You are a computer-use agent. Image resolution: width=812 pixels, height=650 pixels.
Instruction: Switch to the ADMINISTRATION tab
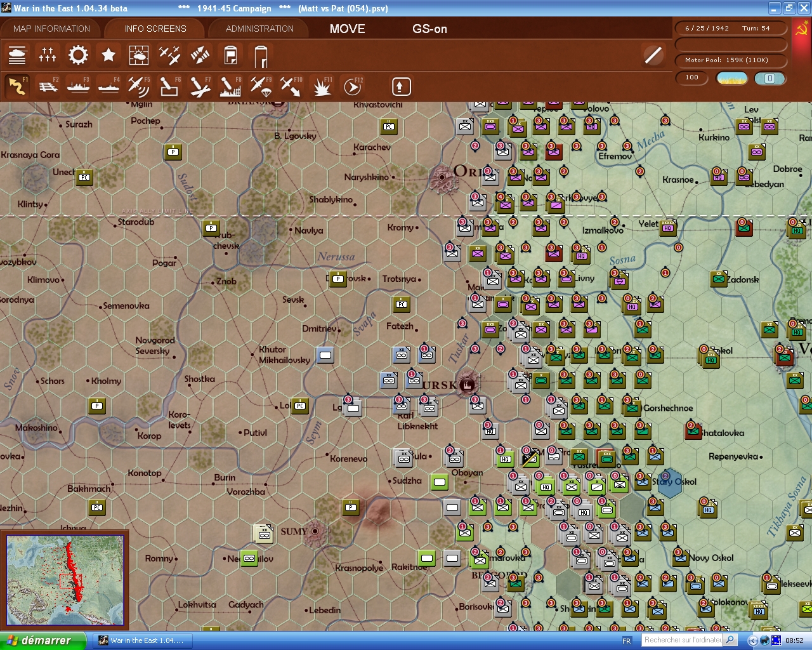coord(259,29)
